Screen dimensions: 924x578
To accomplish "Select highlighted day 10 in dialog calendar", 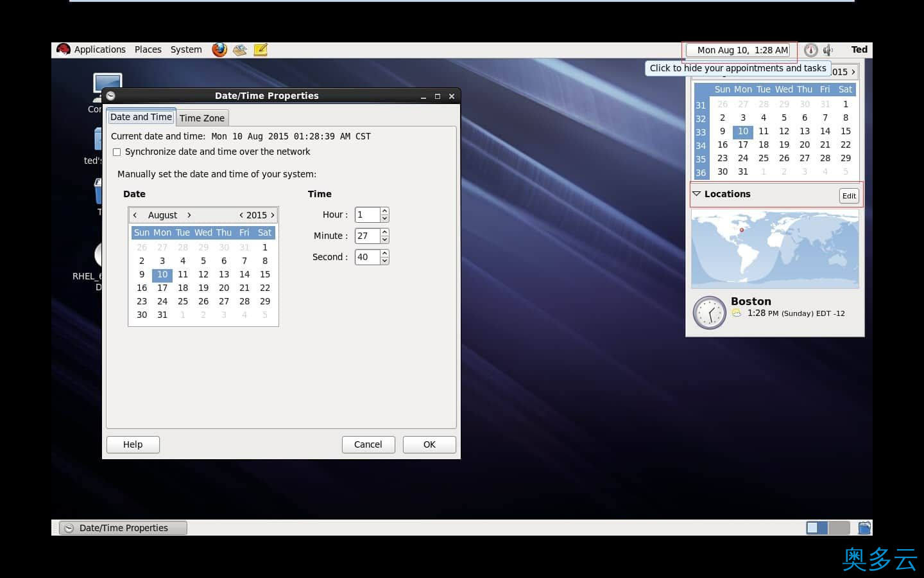I will pyautogui.click(x=162, y=274).
